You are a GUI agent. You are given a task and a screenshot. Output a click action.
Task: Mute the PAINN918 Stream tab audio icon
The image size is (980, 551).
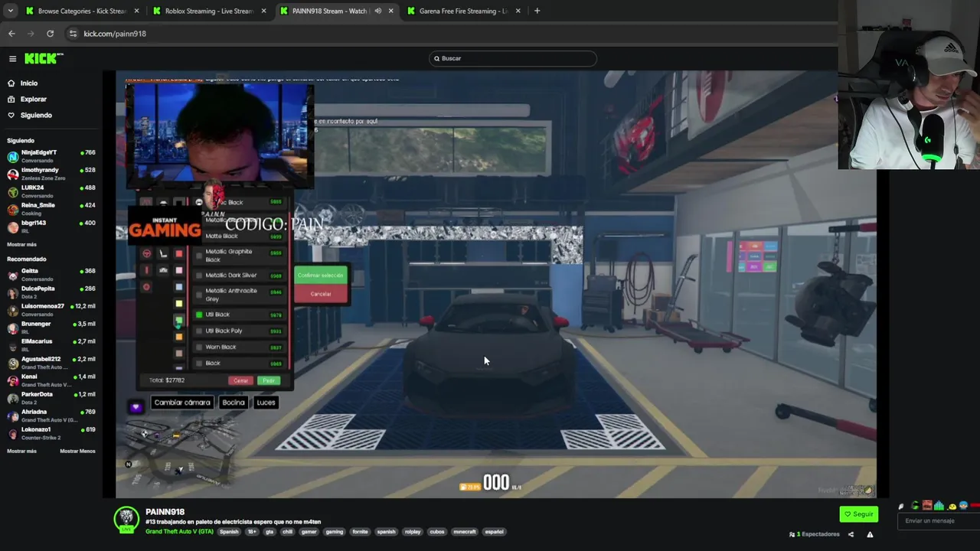click(x=377, y=11)
